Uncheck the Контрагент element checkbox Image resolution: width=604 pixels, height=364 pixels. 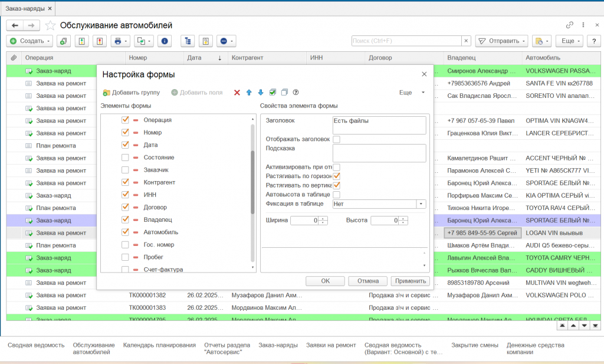coord(125,182)
